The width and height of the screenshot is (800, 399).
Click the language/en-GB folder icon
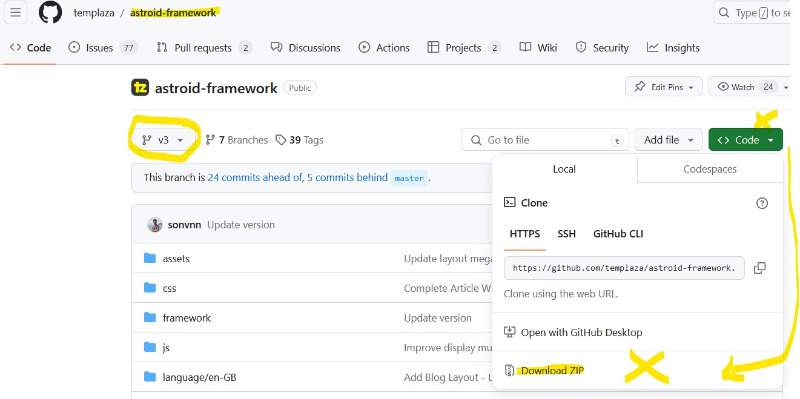149,377
